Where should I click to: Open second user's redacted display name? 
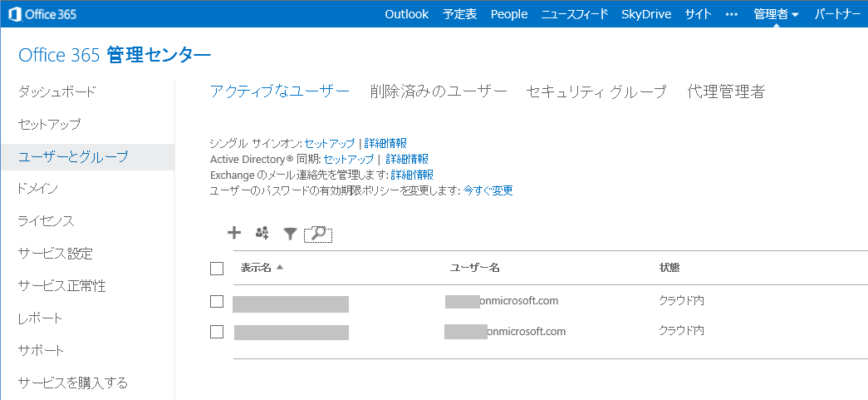click(292, 333)
